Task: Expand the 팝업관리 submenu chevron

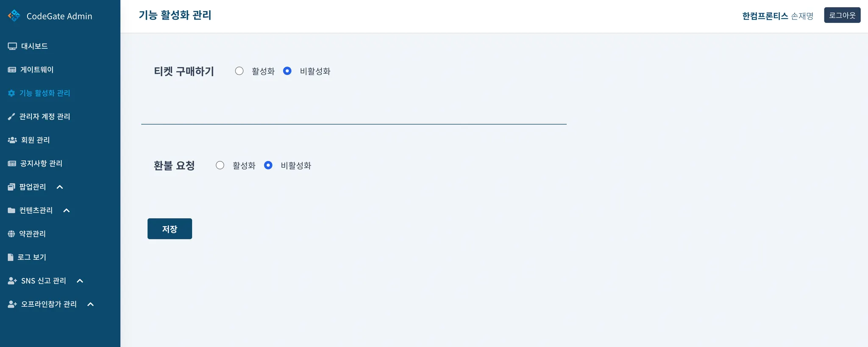Action: (x=60, y=187)
